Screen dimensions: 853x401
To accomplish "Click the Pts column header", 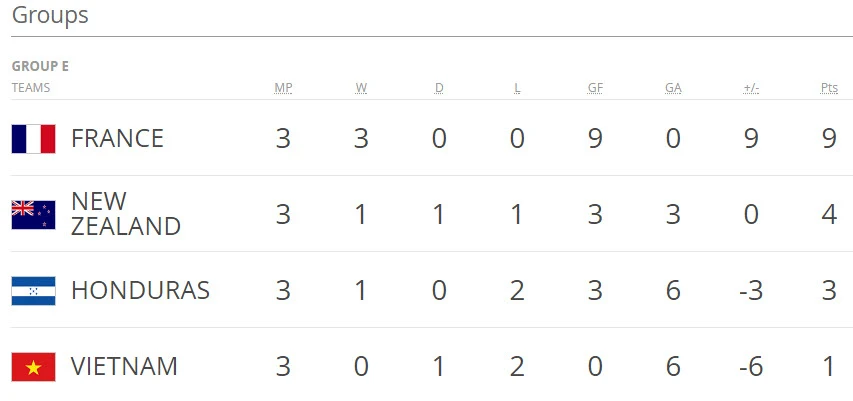I will 829,88.
